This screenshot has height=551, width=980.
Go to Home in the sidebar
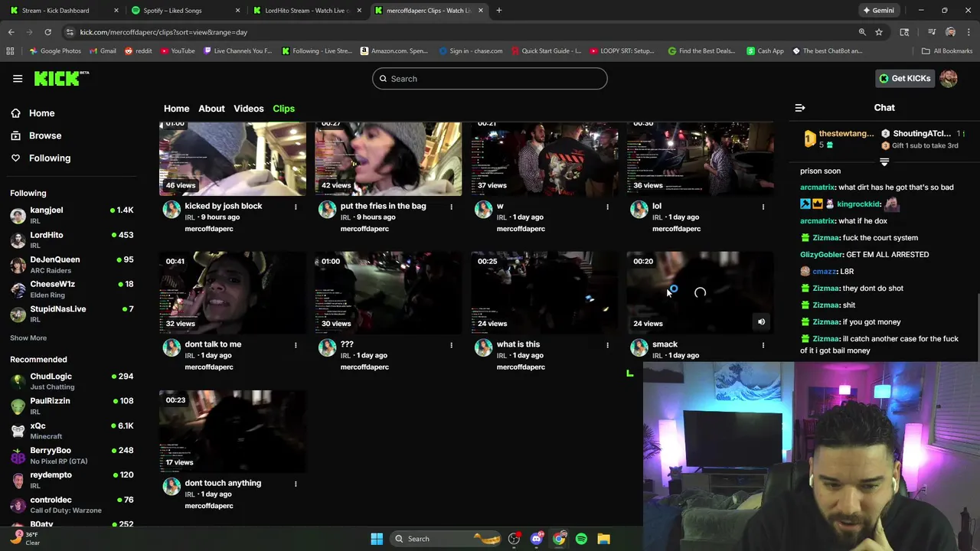tap(41, 113)
